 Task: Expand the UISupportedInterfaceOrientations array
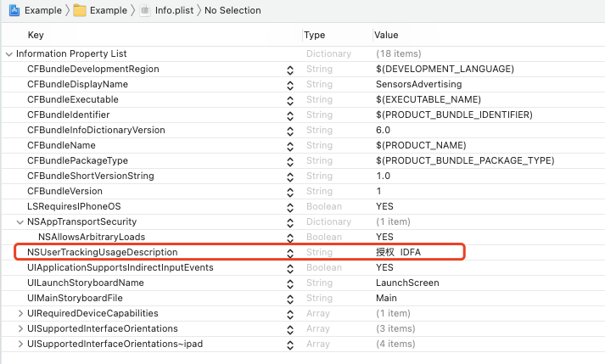point(20,328)
